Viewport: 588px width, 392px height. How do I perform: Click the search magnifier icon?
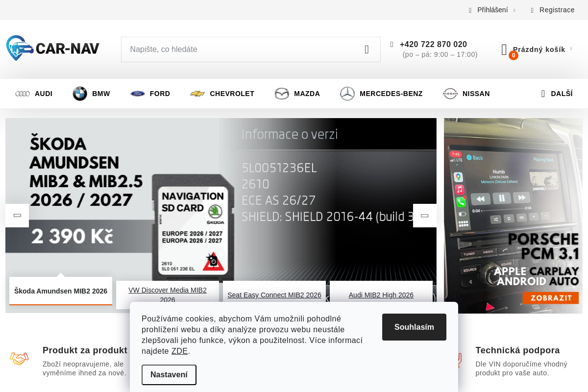click(x=367, y=49)
